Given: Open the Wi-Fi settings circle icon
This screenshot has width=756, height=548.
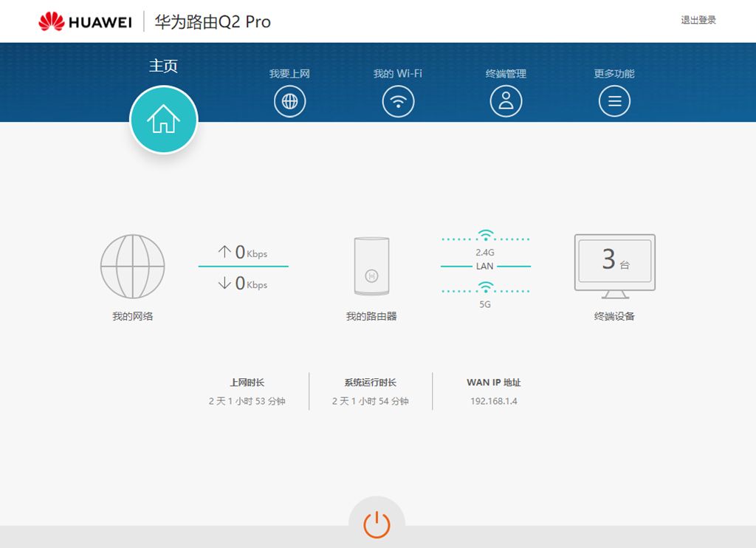Looking at the screenshot, I should (x=398, y=101).
